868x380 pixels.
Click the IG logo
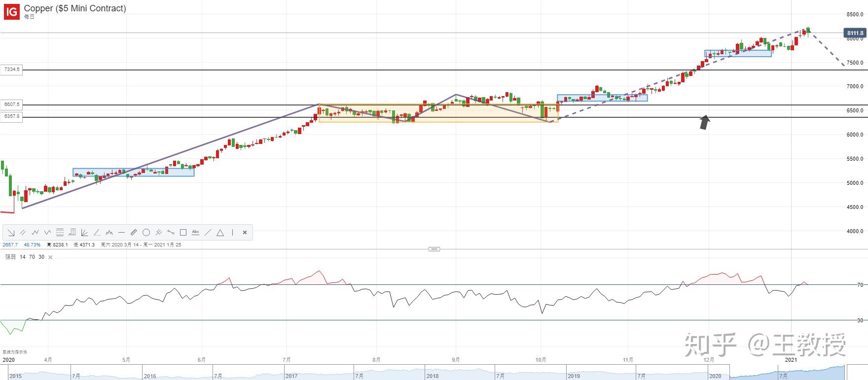11,12
